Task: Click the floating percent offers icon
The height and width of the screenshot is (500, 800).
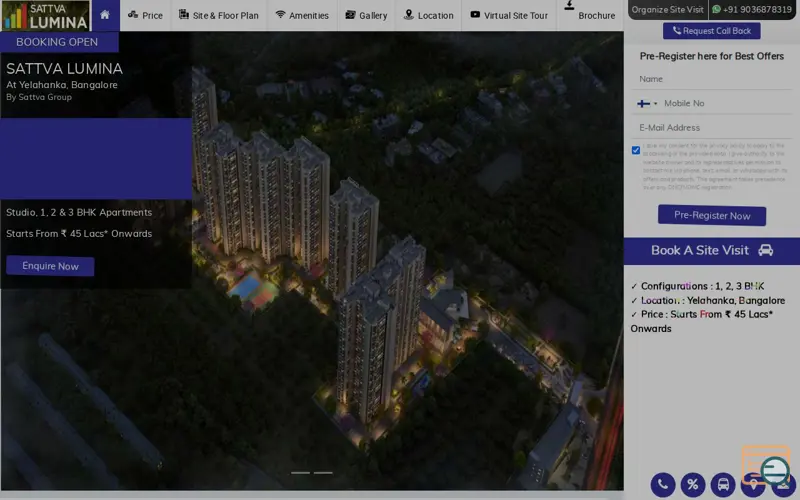Action: [x=692, y=484]
